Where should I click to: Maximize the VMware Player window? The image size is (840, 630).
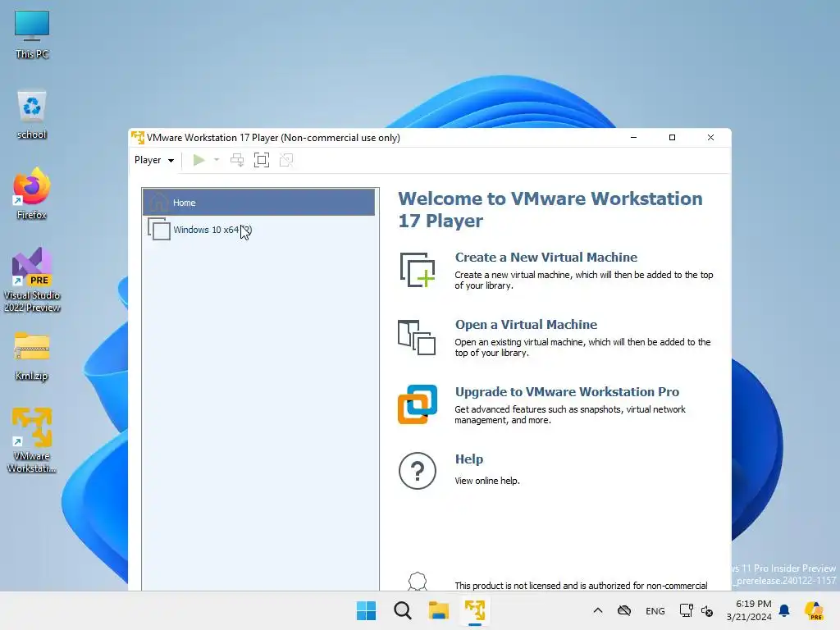pyautogui.click(x=673, y=138)
